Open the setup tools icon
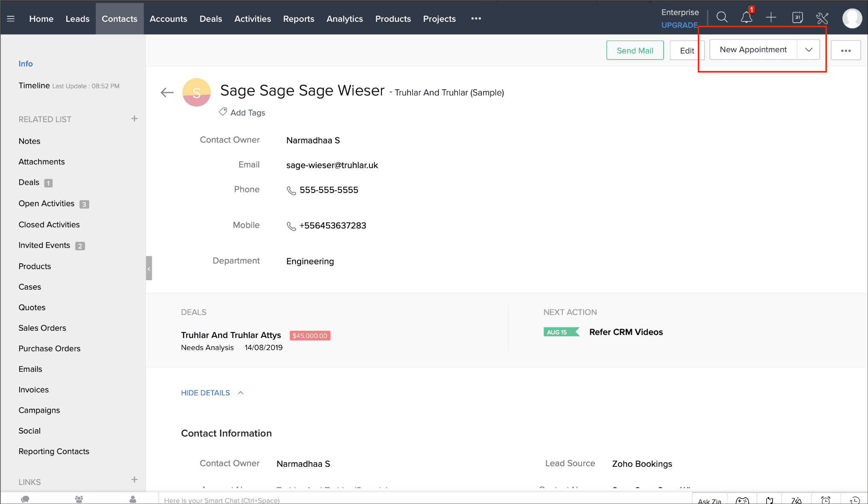 (822, 18)
